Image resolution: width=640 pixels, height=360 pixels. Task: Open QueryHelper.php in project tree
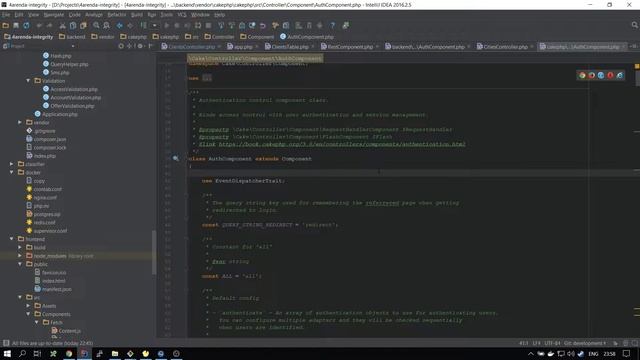[69, 64]
